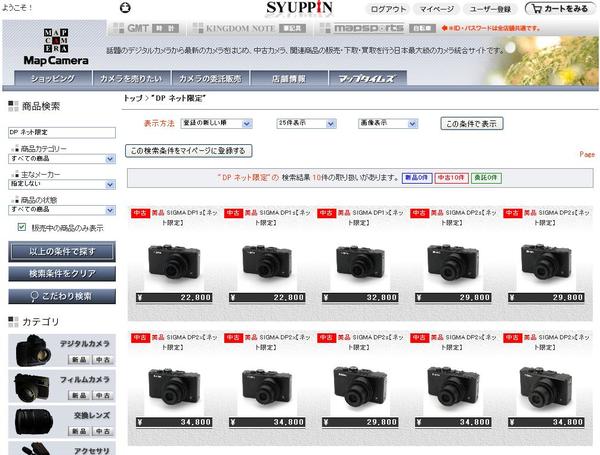Open the sort order dropdown 登録の新しい順

216,123
